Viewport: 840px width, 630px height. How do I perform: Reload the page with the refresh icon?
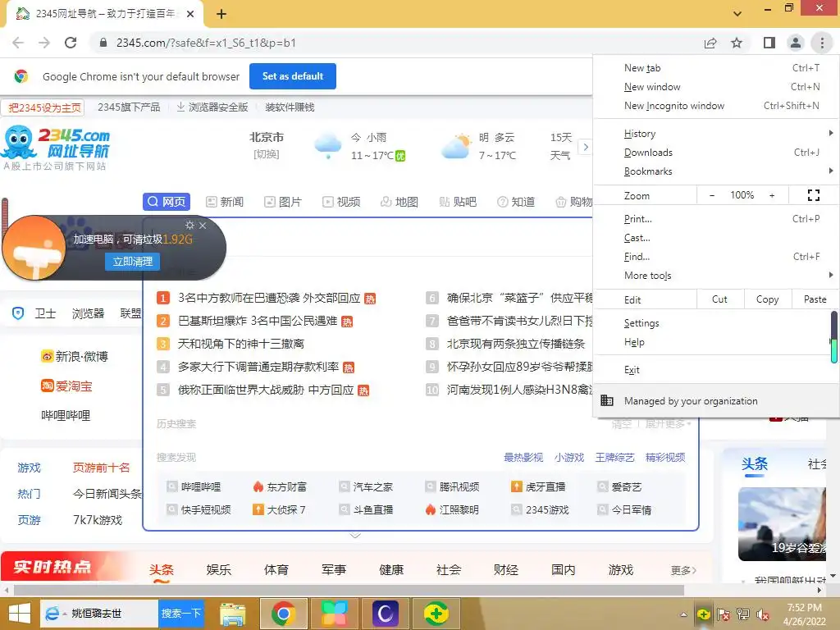pos(71,43)
